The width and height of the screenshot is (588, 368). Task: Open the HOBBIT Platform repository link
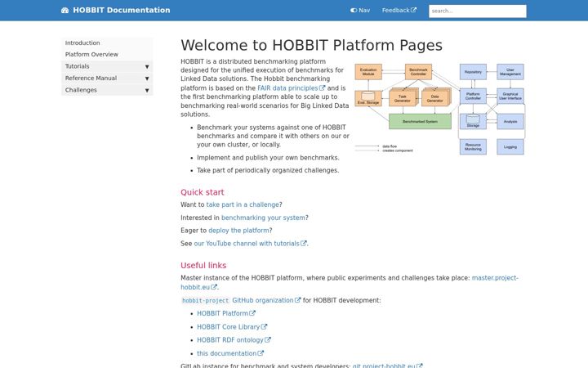[x=226, y=313]
